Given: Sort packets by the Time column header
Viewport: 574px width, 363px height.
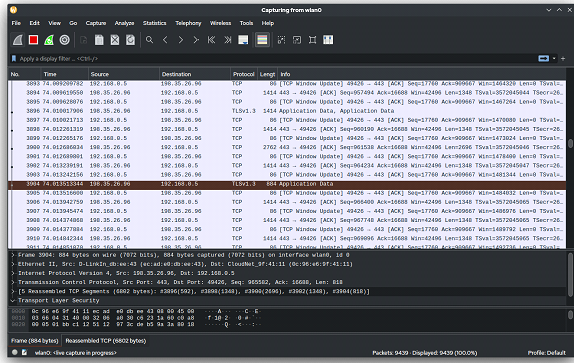Looking at the screenshot, I should tap(64, 74).
